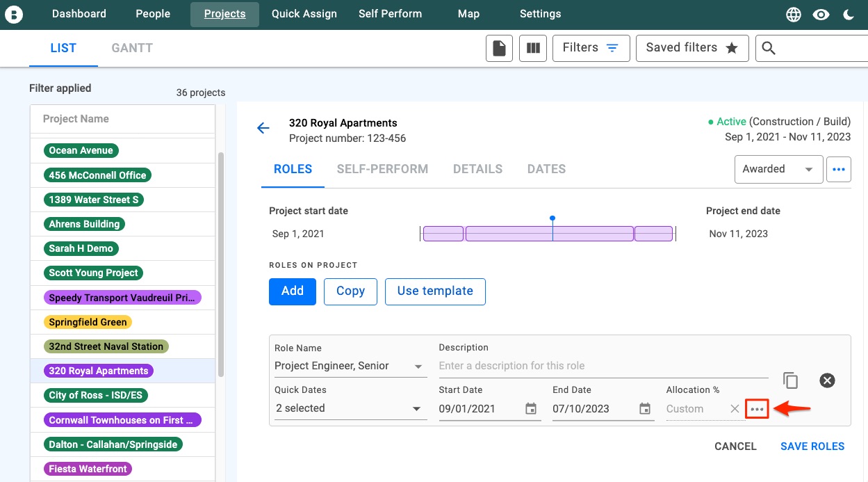This screenshot has width=868, height=482.
Task: Open the Filters menu
Action: coord(591,48)
